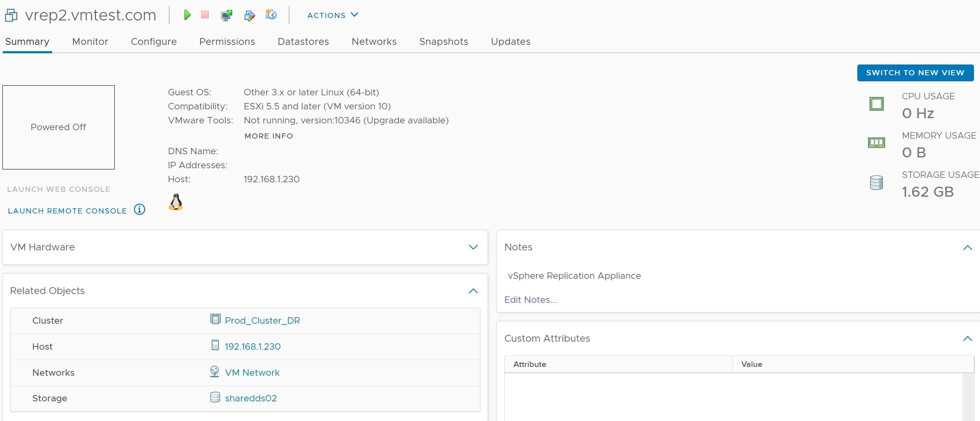Click the Switch to New View button
Viewport: 980px width, 421px height.
click(915, 73)
